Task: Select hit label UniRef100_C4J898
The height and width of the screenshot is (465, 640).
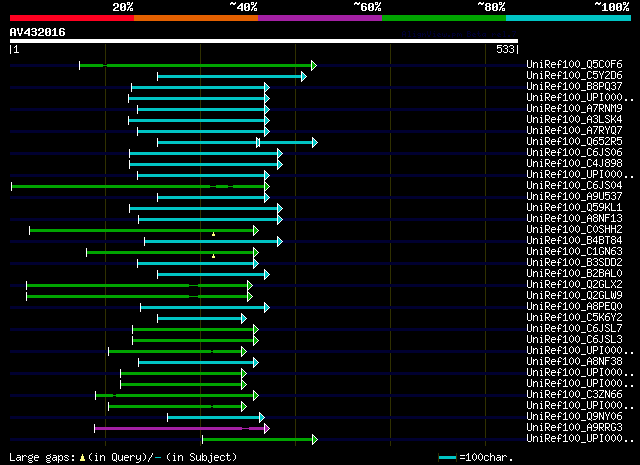Action: (x=574, y=163)
